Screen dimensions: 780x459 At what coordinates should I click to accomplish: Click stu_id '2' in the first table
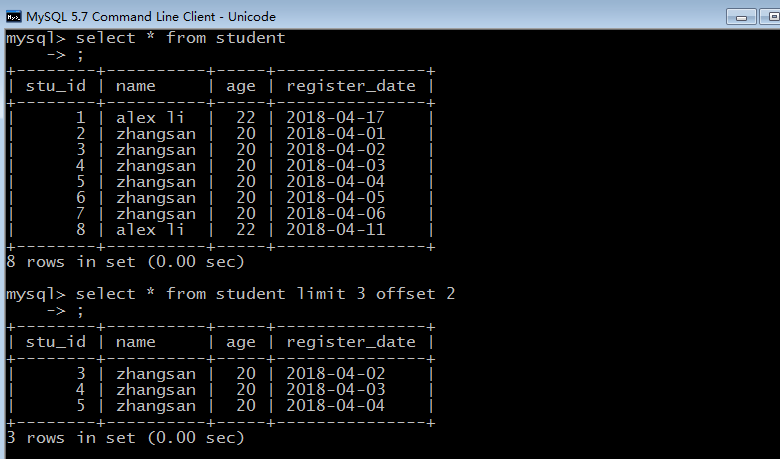[x=81, y=133]
